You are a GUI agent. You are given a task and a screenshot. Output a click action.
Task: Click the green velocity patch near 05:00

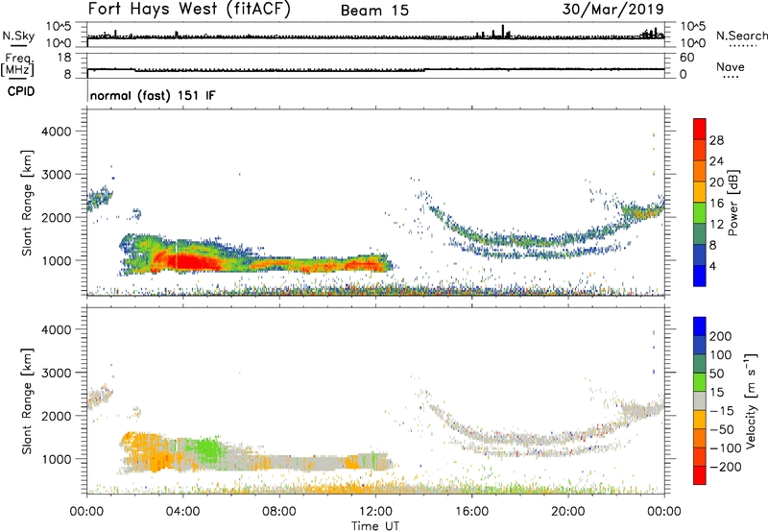tap(208, 449)
